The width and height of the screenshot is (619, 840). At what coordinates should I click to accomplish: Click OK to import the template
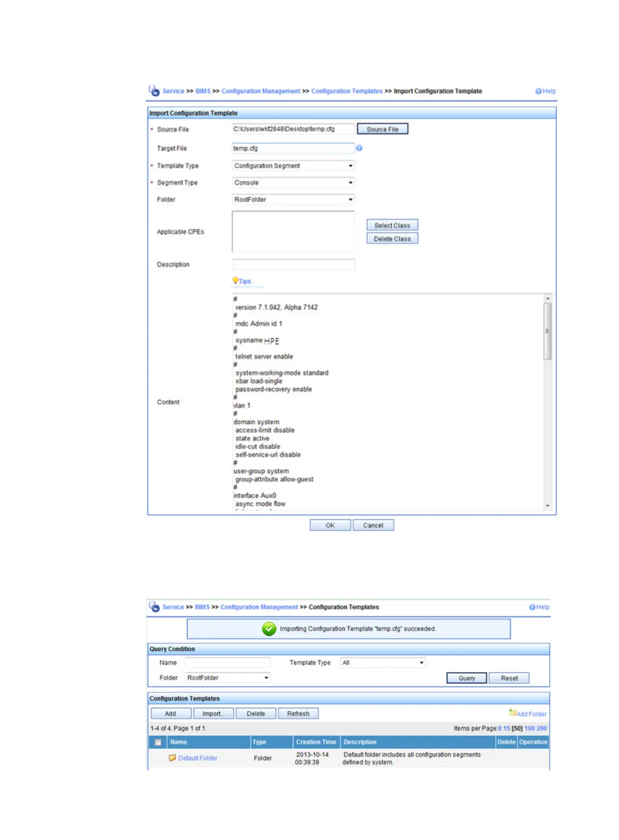click(x=330, y=525)
